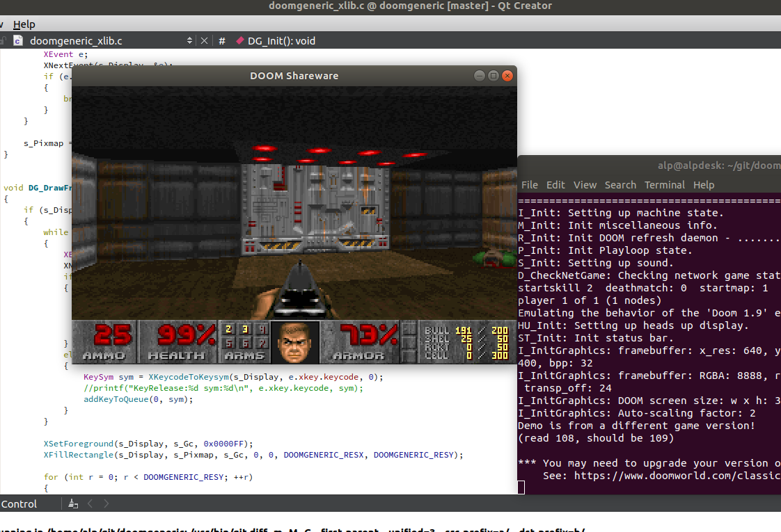Image resolution: width=781 pixels, height=532 pixels.
Task: Open the terminal Edit menu
Action: tap(555, 184)
